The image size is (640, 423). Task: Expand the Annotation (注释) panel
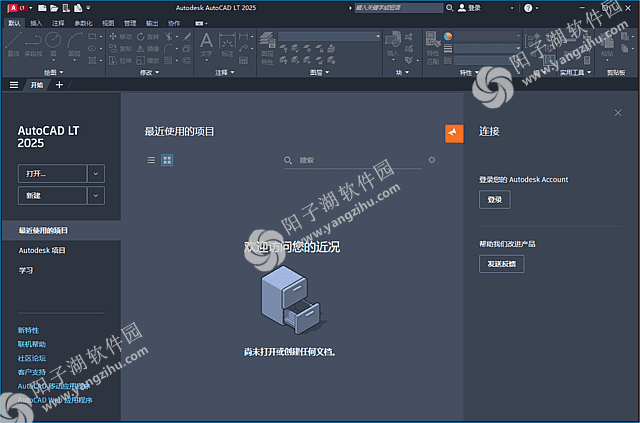pyautogui.click(x=225, y=72)
